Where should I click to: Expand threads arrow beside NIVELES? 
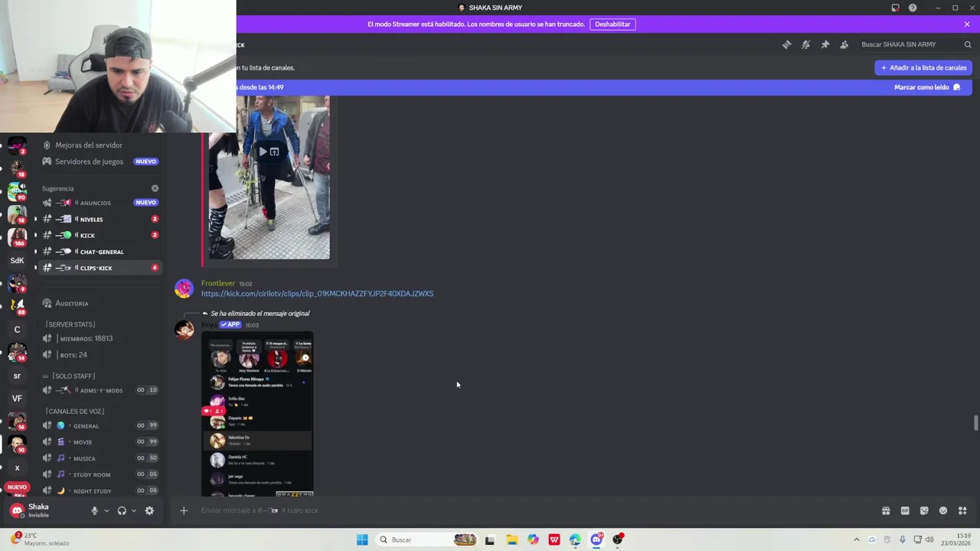click(x=35, y=219)
